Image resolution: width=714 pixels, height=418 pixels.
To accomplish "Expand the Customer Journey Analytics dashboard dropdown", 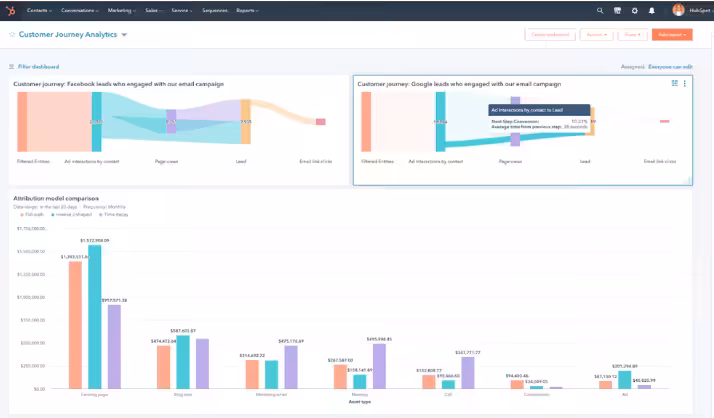I will point(124,34).
